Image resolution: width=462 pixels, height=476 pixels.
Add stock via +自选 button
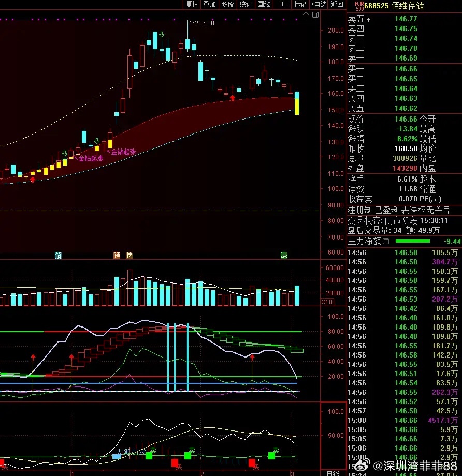pos(319,4)
